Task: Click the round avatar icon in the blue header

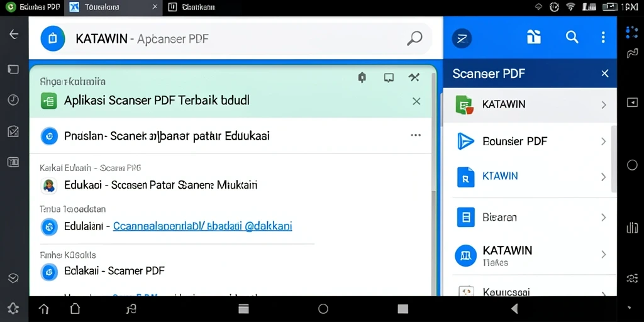Action: [x=462, y=38]
